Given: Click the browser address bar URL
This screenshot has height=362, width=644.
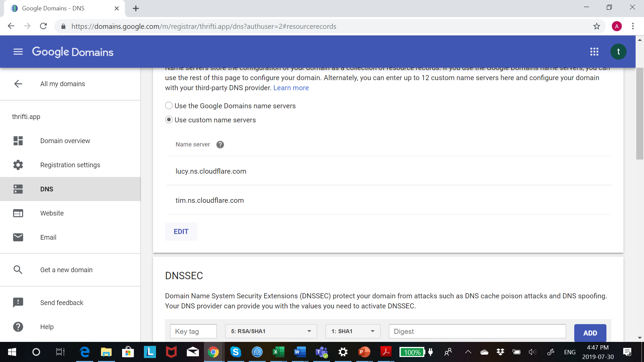Looking at the screenshot, I should [204, 26].
